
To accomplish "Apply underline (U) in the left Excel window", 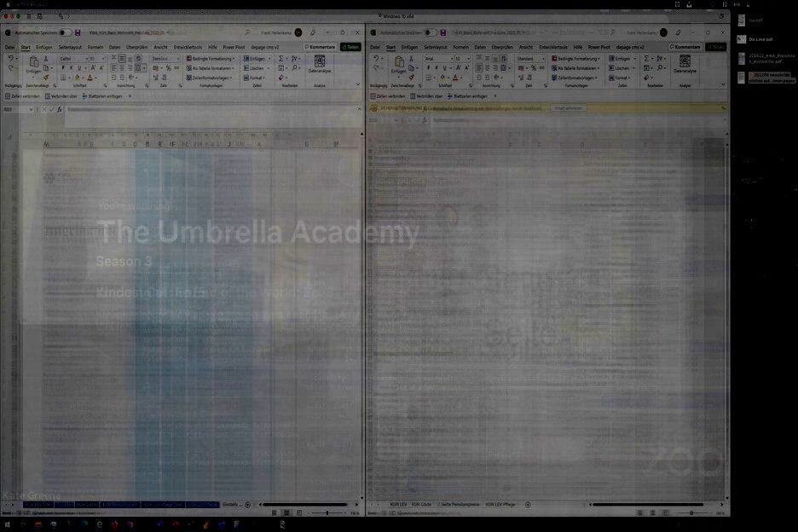I will click(x=79, y=68).
